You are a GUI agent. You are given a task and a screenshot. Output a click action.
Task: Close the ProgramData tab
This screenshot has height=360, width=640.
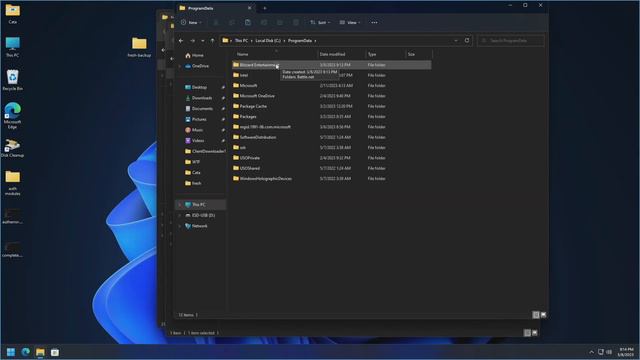pyautogui.click(x=249, y=8)
